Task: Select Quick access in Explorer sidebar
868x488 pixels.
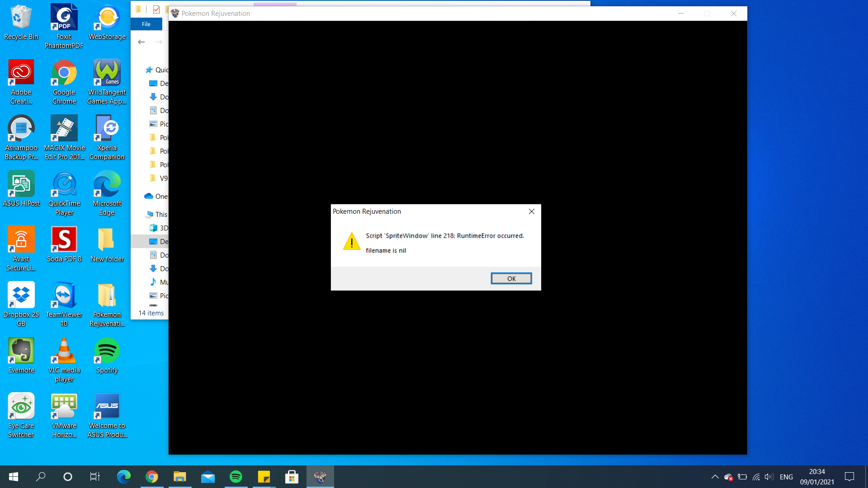Action: pyautogui.click(x=156, y=70)
